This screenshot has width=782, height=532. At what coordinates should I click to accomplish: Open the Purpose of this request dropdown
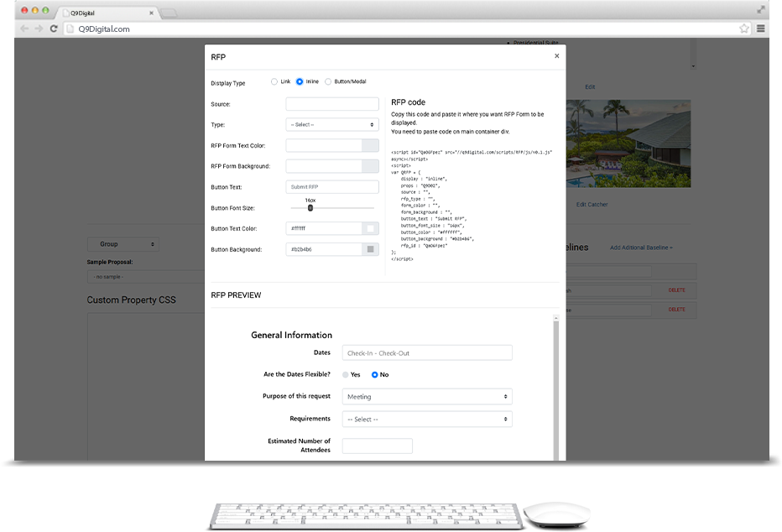coord(427,397)
